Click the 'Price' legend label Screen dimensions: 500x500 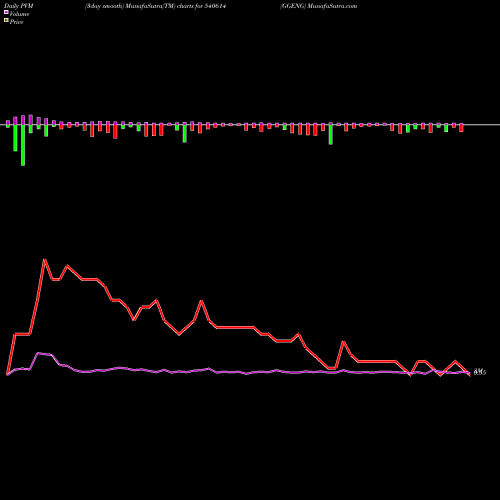[16, 22]
